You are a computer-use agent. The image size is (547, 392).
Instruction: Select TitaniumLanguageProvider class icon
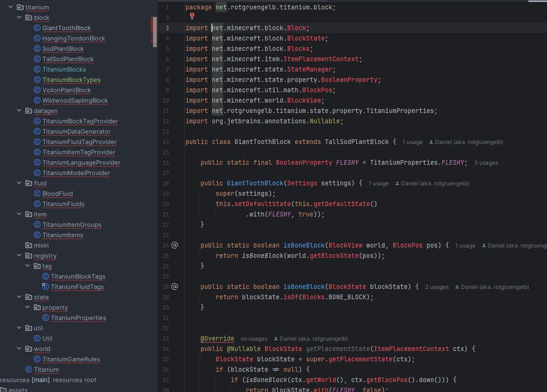pyautogui.click(x=37, y=162)
